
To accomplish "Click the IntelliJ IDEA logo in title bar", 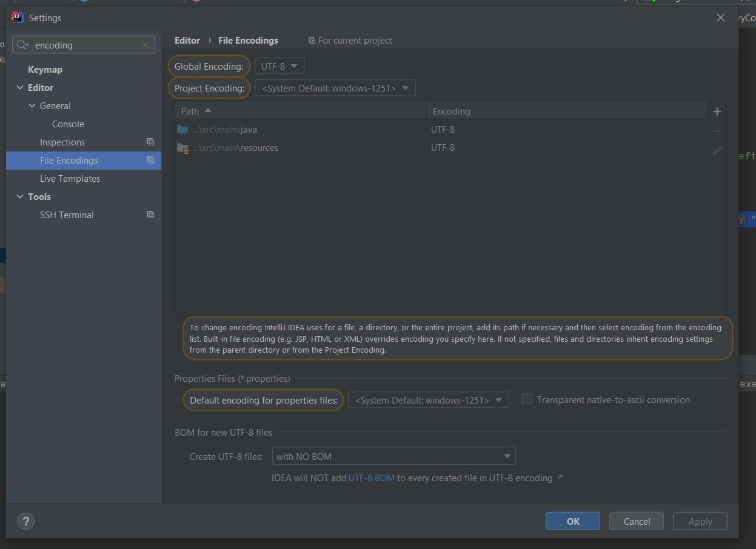I will coord(18,18).
